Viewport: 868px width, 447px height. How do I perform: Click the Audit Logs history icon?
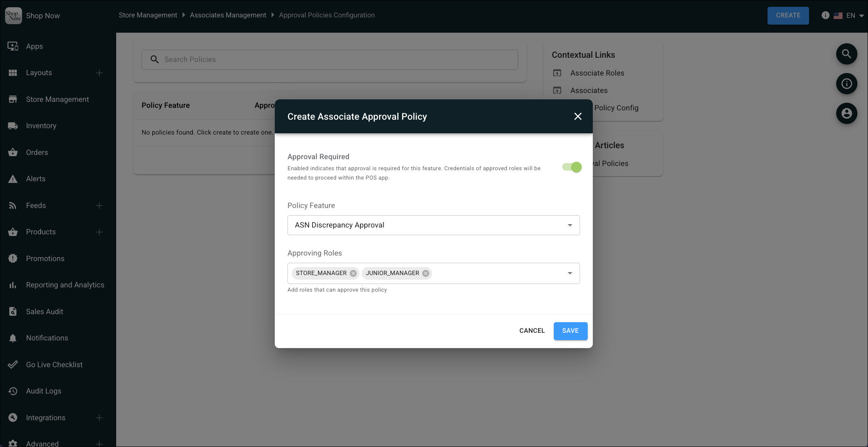click(x=13, y=391)
